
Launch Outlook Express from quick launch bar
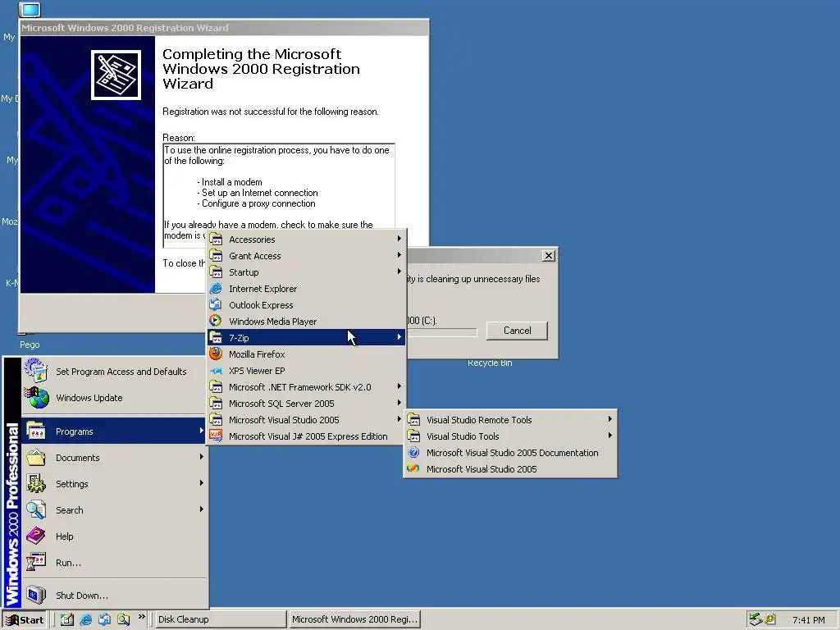[x=104, y=619]
